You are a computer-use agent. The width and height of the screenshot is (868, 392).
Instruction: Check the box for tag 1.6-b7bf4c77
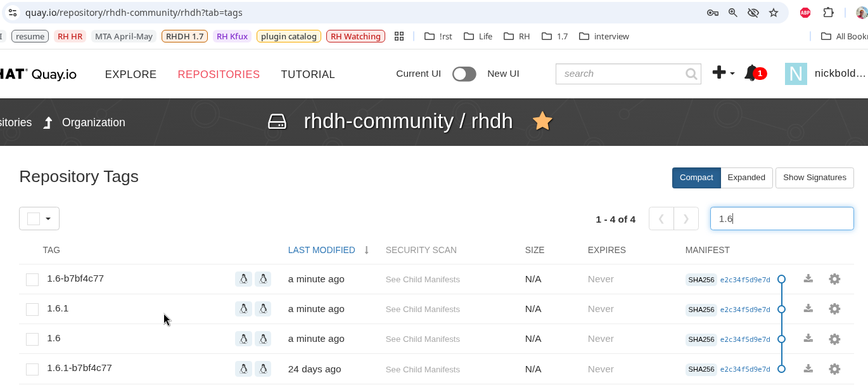coord(32,280)
